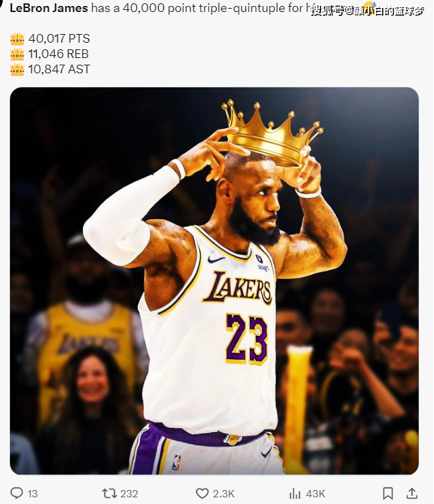Image resolution: width=434 pixels, height=504 pixels.
Task: Click the Sohu watermark text at top right
Action: pyautogui.click(x=368, y=11)
